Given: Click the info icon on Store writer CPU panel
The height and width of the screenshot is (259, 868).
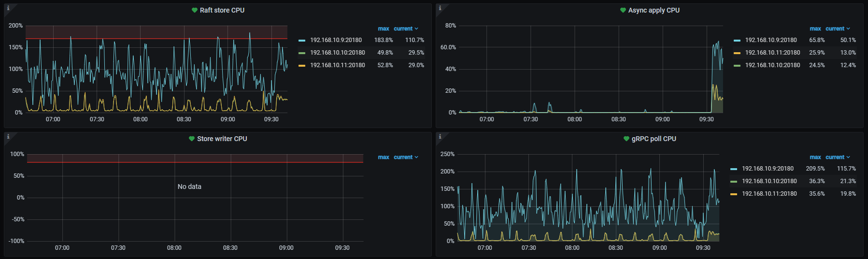Looking at the screenshot, I should pos(8,136).
